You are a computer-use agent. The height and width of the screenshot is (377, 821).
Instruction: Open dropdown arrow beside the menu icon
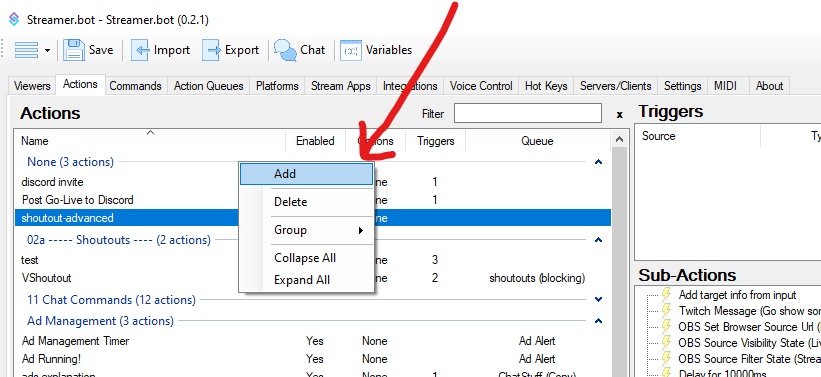pos(47,50)
